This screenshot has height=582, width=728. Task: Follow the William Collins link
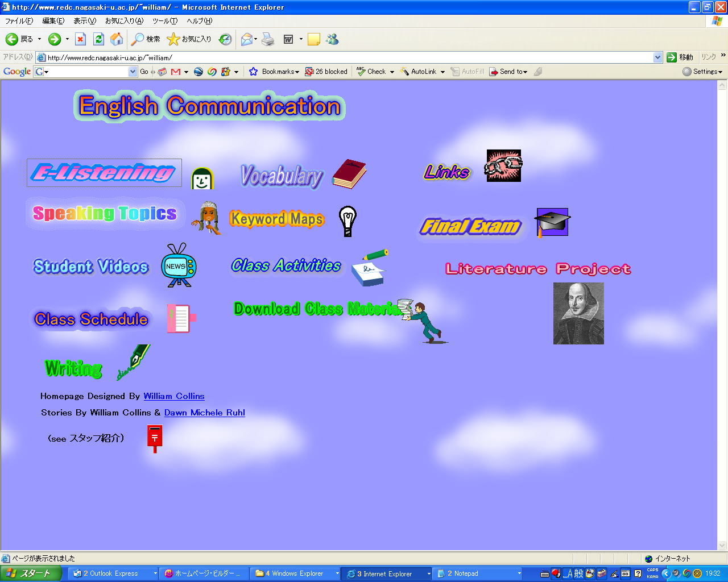173,396
